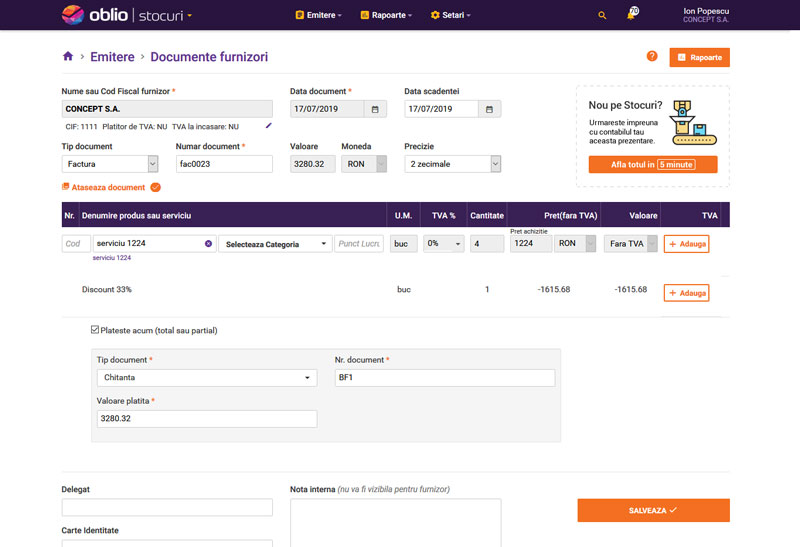
Task: Click the home breadcrumb icon
Action: tap(68, 57)
